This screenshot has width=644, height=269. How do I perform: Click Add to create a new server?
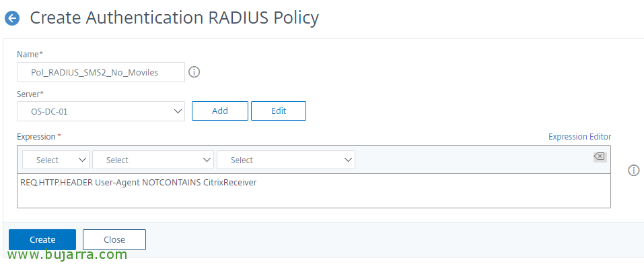tap(220, 111)
